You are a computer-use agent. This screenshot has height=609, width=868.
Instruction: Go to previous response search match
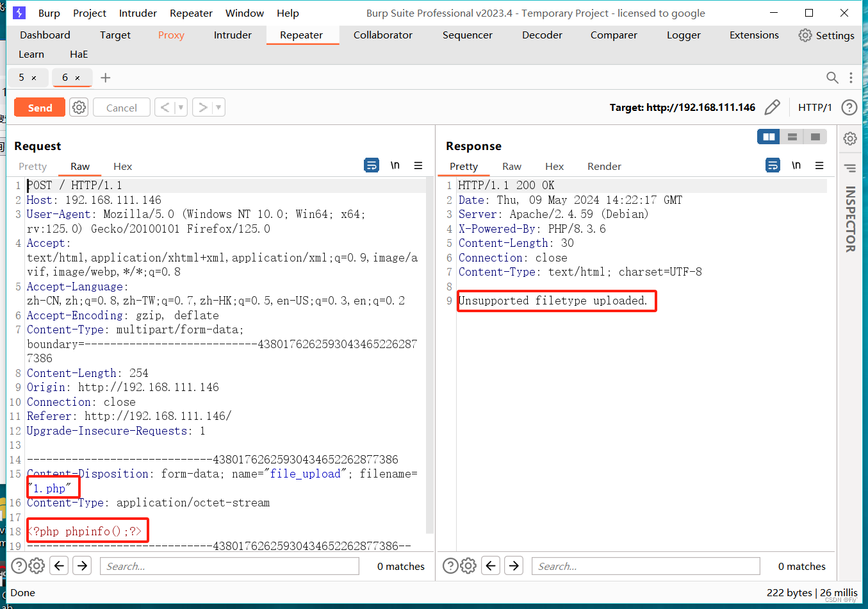(491, 565)
